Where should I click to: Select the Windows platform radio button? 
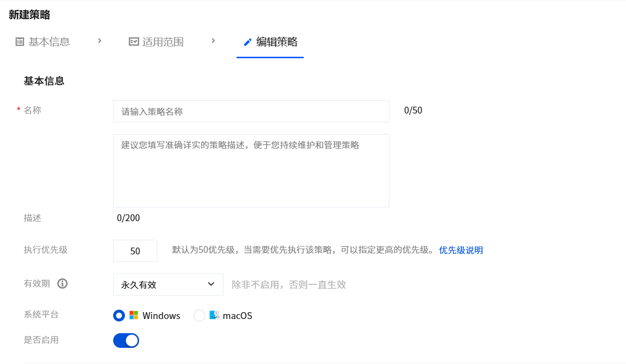tap(119, 316)
